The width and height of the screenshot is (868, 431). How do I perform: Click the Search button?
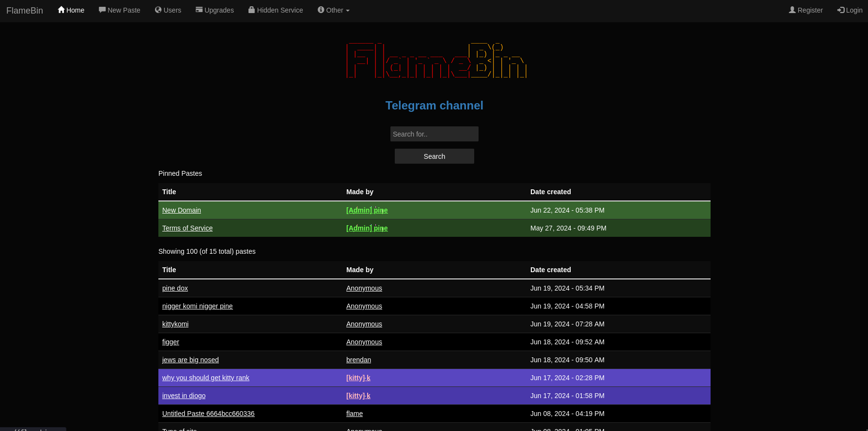pos(434,156)
